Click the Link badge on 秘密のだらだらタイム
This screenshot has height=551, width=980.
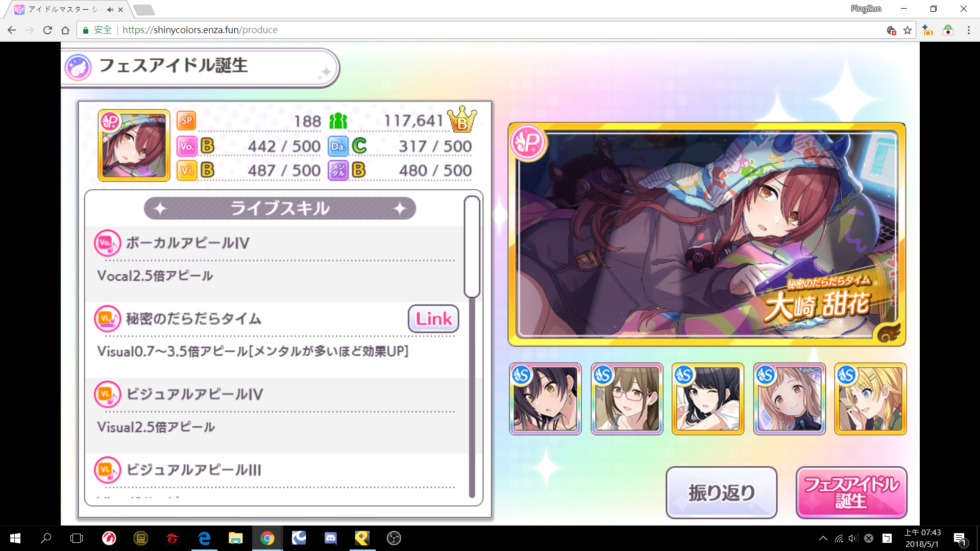[433, 319]
